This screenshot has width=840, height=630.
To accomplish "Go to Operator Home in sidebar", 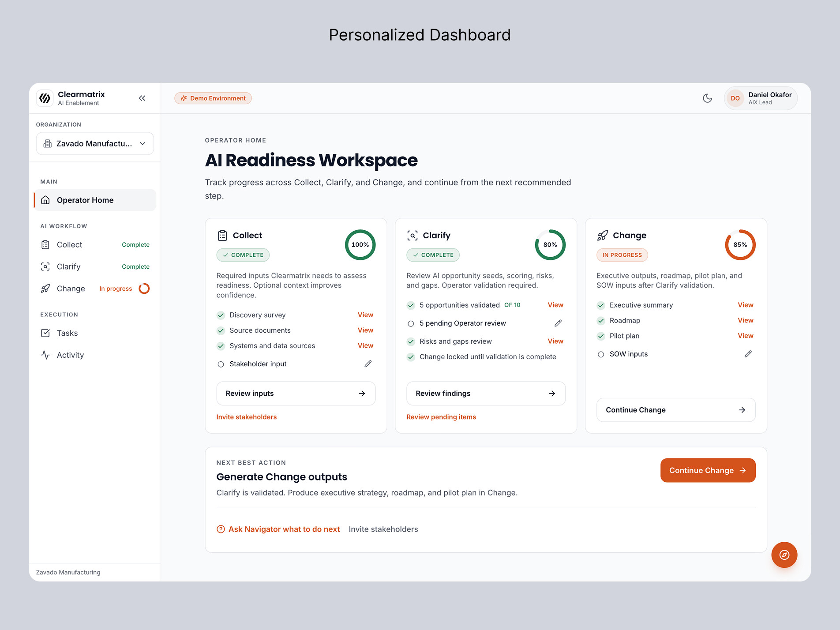I will click(x=95, y=200).
